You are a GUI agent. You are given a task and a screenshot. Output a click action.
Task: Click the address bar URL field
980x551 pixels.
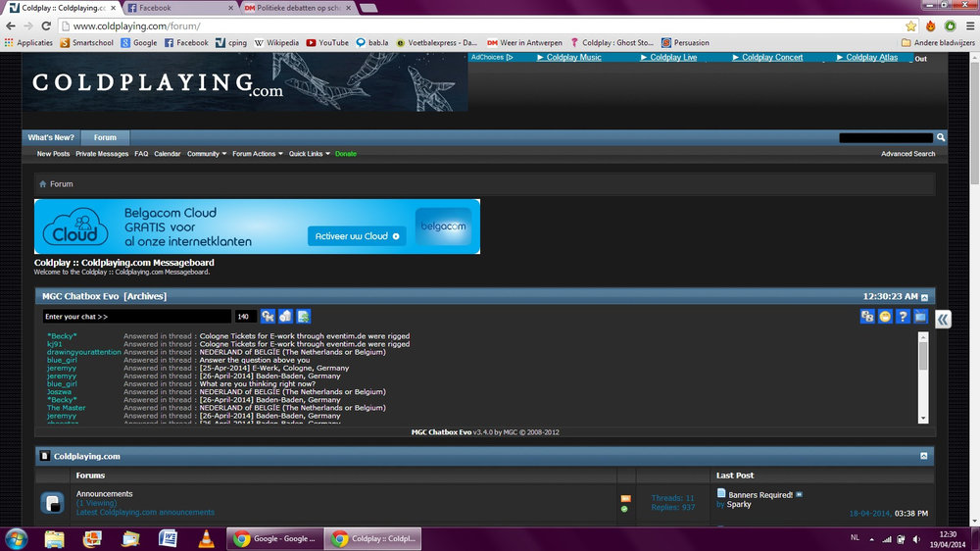(x=481, y=26)
